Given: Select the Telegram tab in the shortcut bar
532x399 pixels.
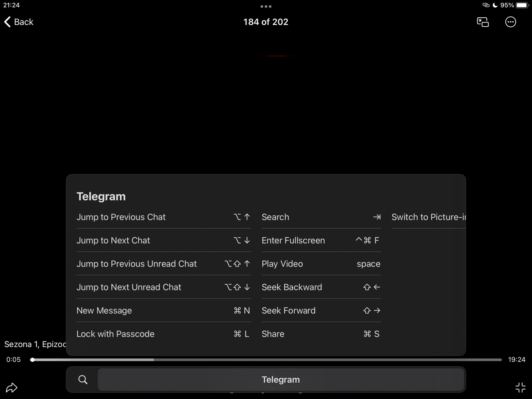Looking at the screenshot, I should point(281,379).
